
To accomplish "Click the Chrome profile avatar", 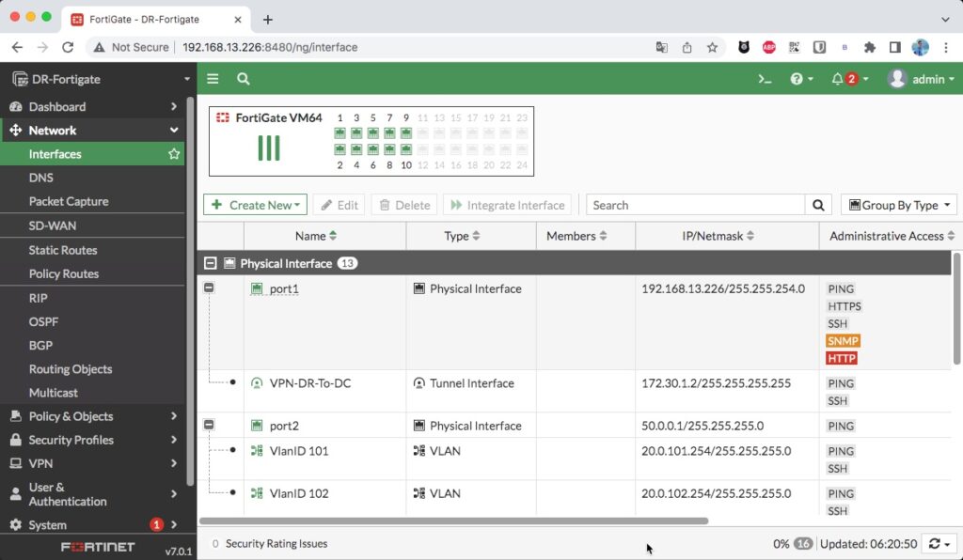I will tap(920, 47).
